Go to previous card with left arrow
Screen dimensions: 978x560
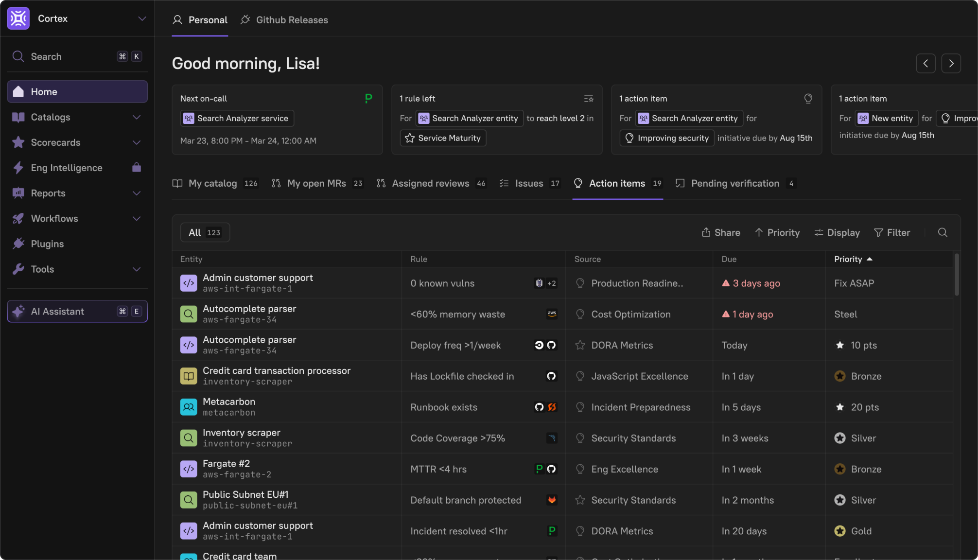(926, 63)
